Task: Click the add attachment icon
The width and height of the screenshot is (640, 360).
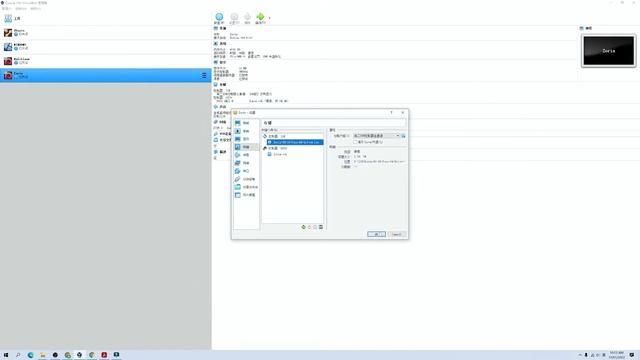Action: click(315, 227)
